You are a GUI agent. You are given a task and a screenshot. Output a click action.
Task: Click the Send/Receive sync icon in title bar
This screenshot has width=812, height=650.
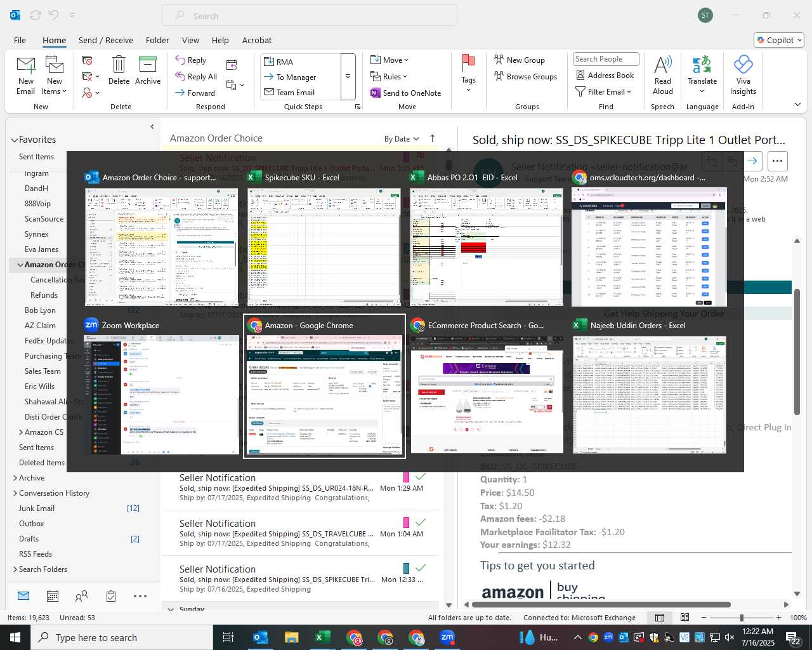36,15
